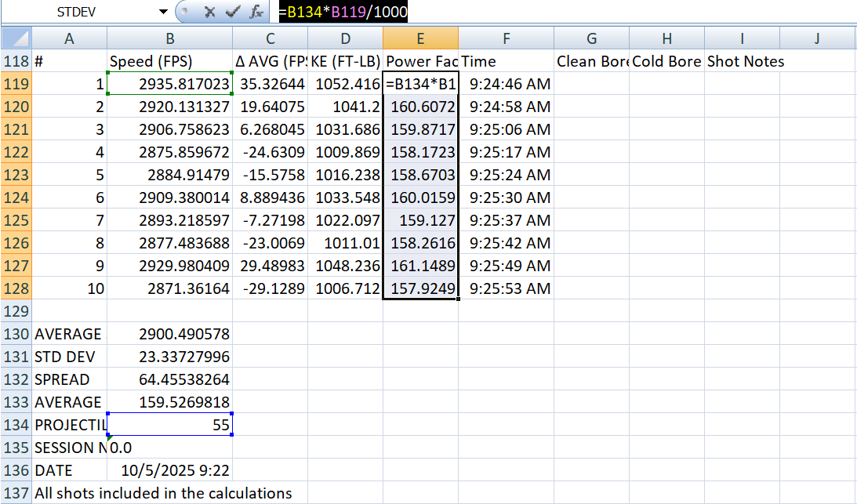Click the date cell 10/5/2025 9:22
Screen dimensions: 857x504
169,470
